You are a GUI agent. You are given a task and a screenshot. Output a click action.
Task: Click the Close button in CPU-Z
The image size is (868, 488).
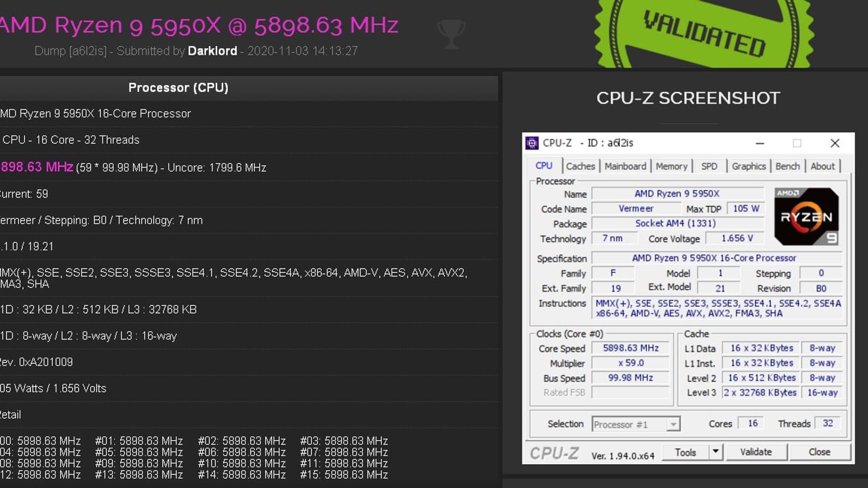819,452
